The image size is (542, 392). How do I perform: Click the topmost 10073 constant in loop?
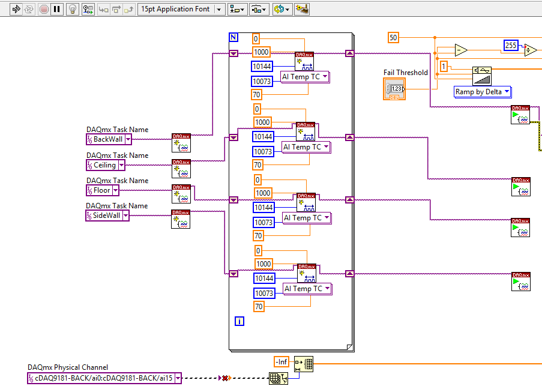point(262,82)
